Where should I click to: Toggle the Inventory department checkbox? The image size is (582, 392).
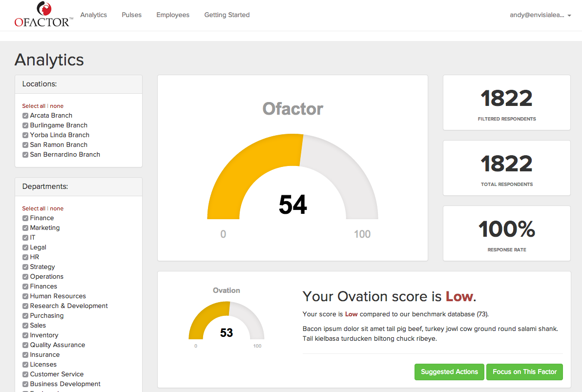[25, 335]
